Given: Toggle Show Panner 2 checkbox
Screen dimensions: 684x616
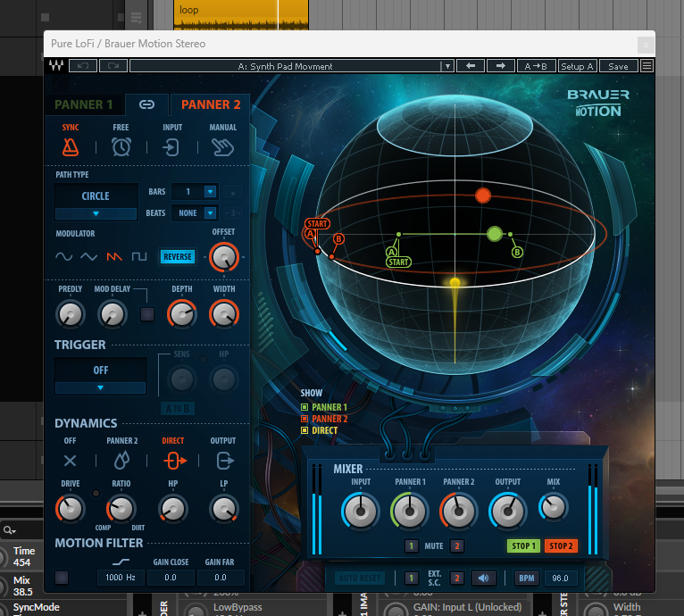Looking at the screenshot, I should 304,419.
